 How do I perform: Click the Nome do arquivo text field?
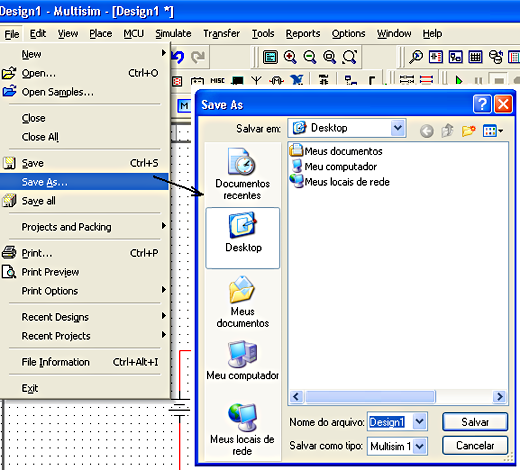pos(390,422)
